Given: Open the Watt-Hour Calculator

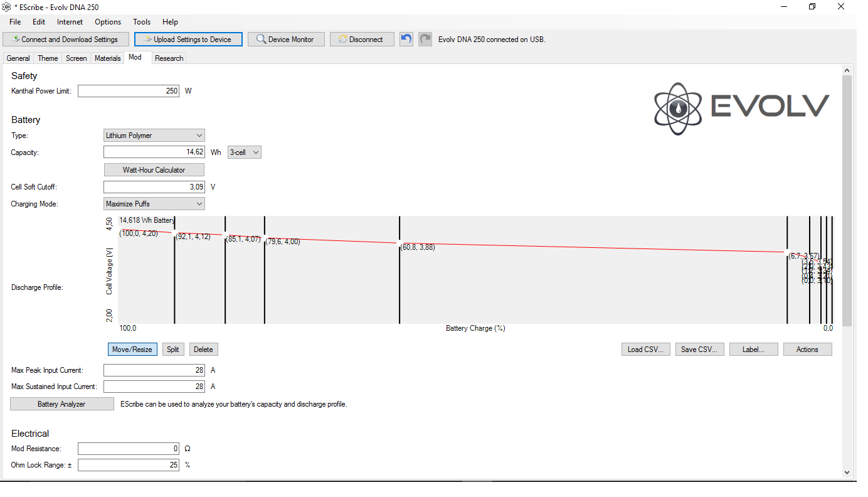Looking at the screenshot, I should point(154,170).
